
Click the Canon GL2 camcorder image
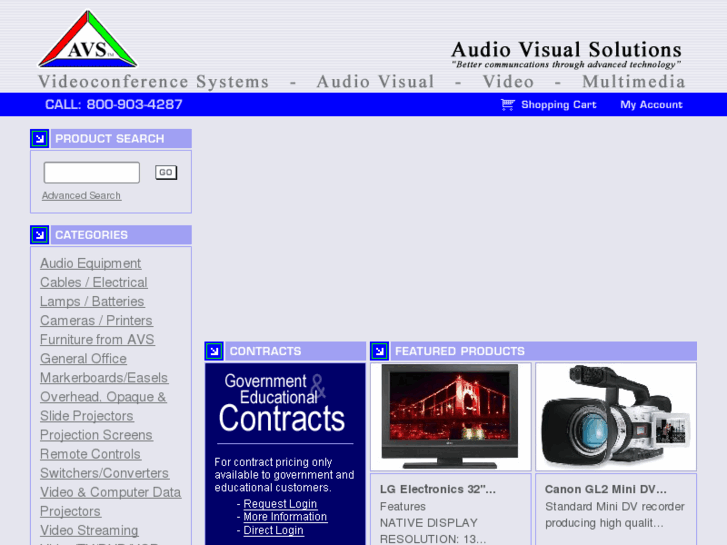point(616,417)
